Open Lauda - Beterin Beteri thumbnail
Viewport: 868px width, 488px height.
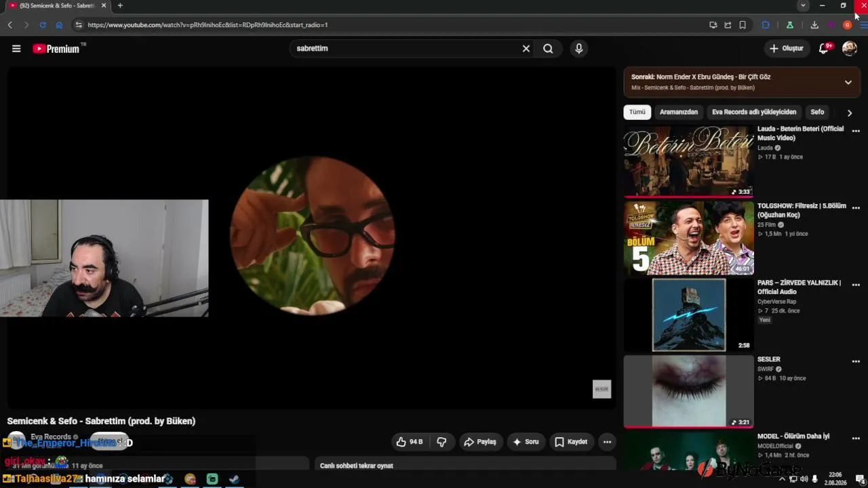[688, 161]
